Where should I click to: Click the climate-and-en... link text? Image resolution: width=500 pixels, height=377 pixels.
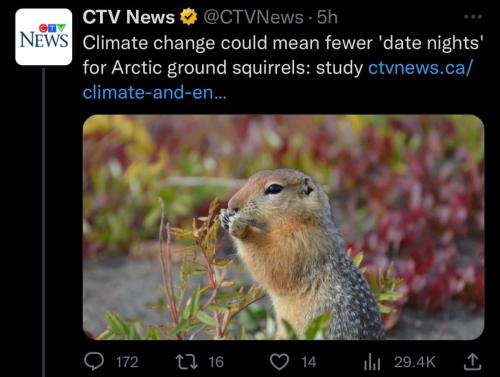click(x=154, y=92)
